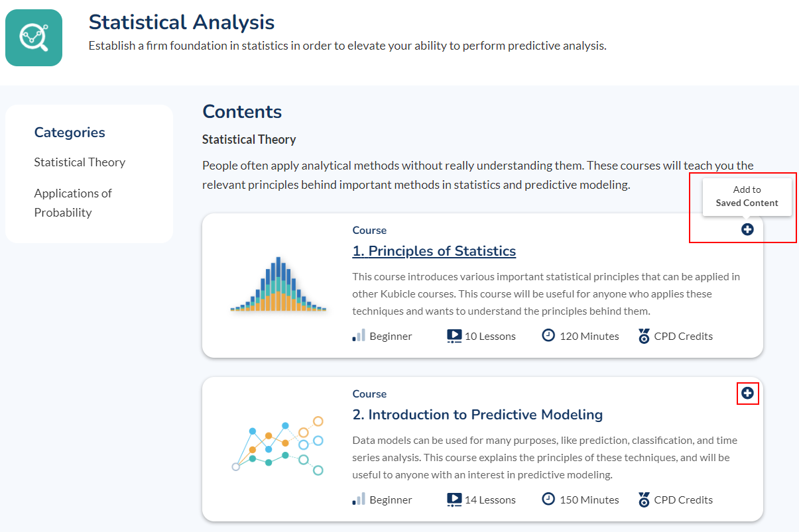Click the 10 Lessons video icon
This screenshot has width=799, height=532.
[454, 336]
